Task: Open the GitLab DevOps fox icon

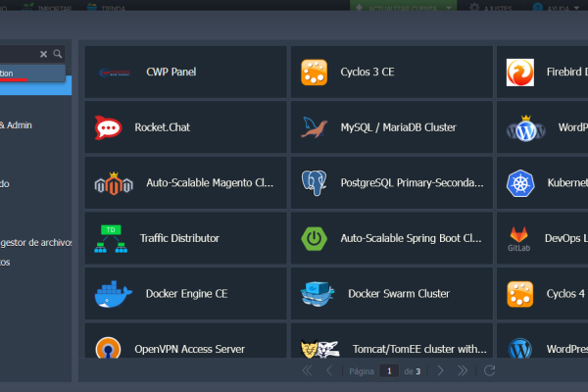Action: click(x=519, y=238)
